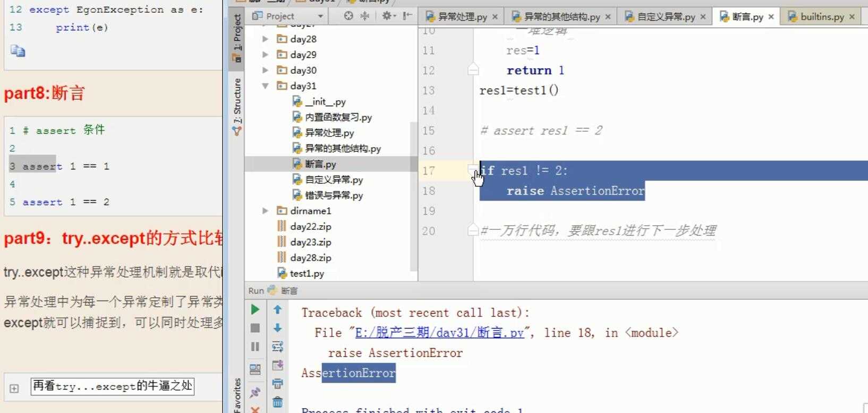This screenshot has width=868, height=413.
Task: Click the Scroll from Source target icon
Action: click(x=348, y=16)
